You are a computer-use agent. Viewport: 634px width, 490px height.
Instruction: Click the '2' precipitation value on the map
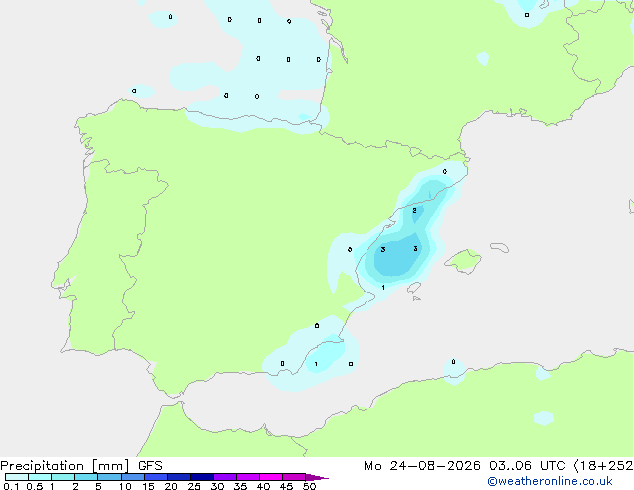414,211
